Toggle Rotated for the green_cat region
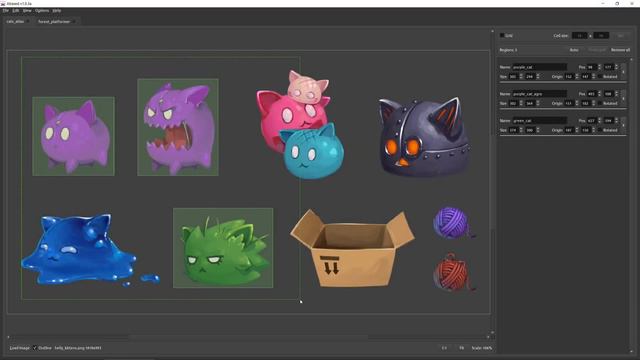The height and width of the screenshot is (360, 640). (x=600, y=130)
